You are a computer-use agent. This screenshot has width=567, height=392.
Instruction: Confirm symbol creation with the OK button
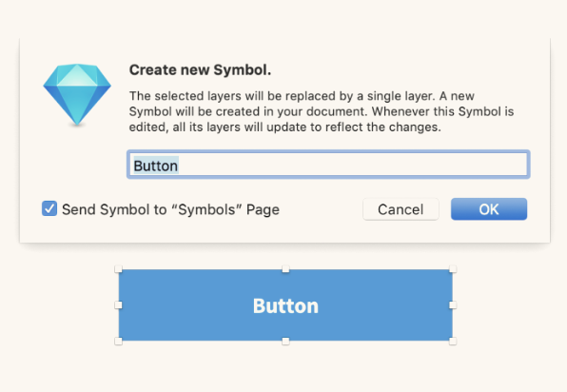click(x=489, y=209)
